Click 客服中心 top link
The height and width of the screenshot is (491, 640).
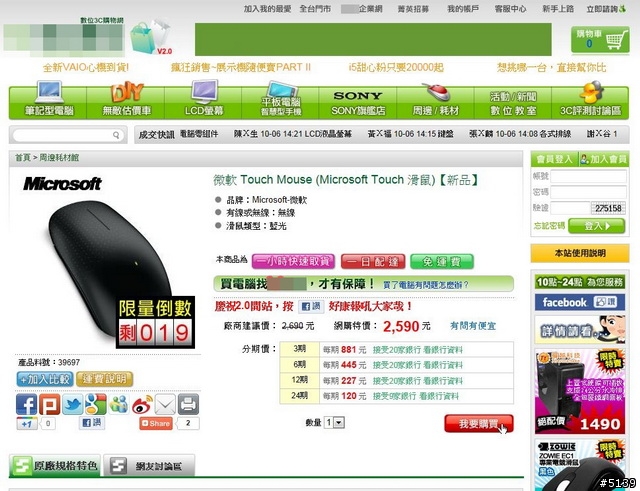coord(510,9)
